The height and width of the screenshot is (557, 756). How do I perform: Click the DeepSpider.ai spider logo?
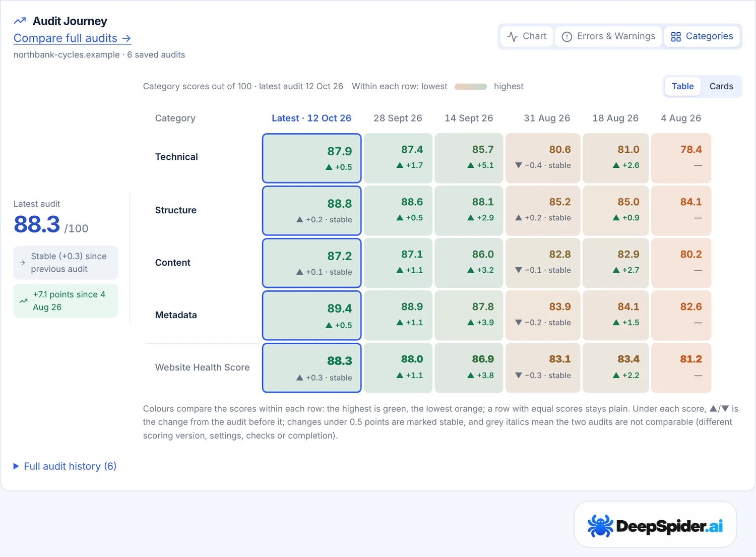click(600, 526)
